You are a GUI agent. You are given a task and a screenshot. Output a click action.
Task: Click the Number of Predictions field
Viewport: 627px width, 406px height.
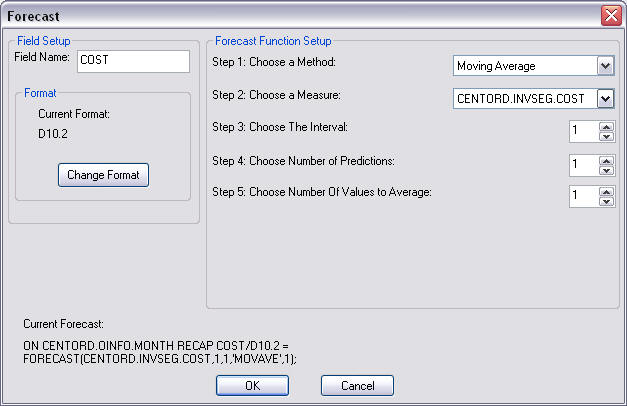click(x=584, y=166)
